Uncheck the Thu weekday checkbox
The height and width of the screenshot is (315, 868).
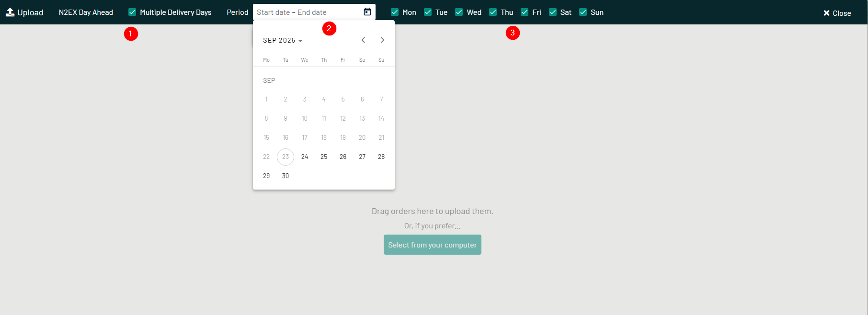pos(493,12)
